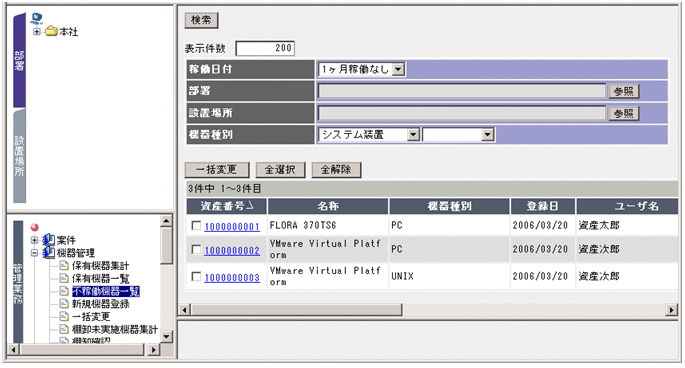Expand the 本社 tree node

[37, 31]
